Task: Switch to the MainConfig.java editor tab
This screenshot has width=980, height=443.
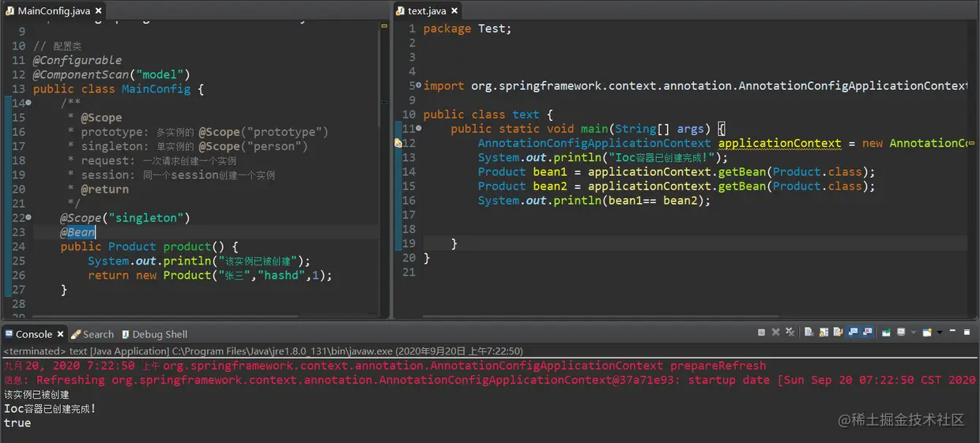Action: (54, 11)
